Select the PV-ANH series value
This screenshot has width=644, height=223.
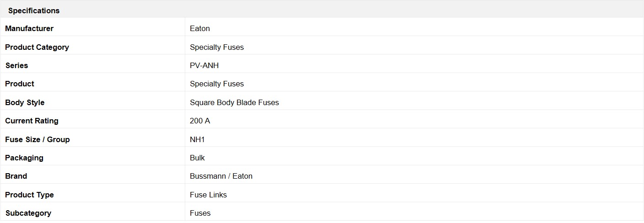(x=204, y=65)
